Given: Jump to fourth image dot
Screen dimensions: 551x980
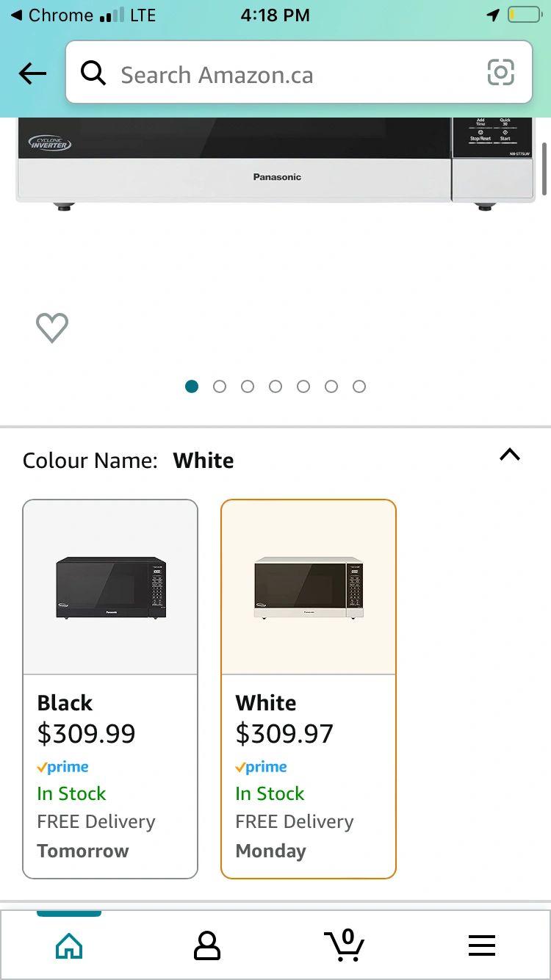Looking at the screenshot, I should tap(275, 386).
